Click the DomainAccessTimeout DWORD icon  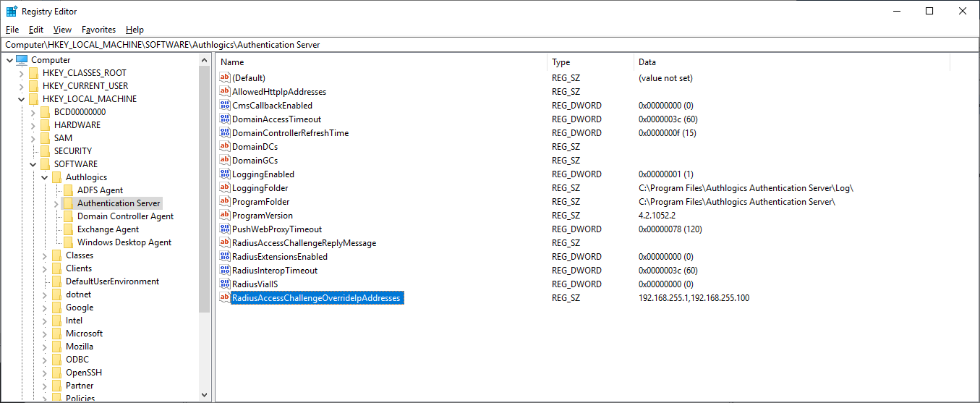tap(224, 119)
